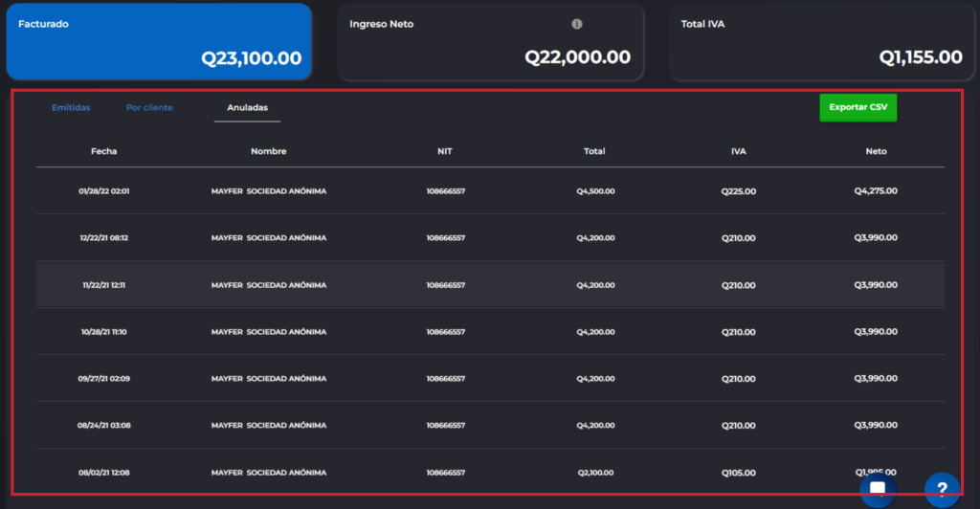Click the info icon beside Ingreso Neto
The image size is (980, 509).
577,24
